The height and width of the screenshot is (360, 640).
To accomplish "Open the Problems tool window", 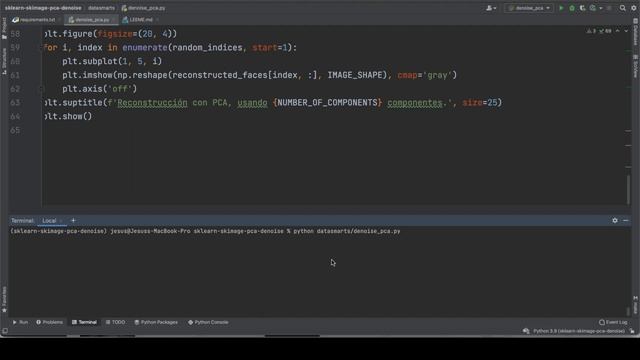I will point(49,322).
